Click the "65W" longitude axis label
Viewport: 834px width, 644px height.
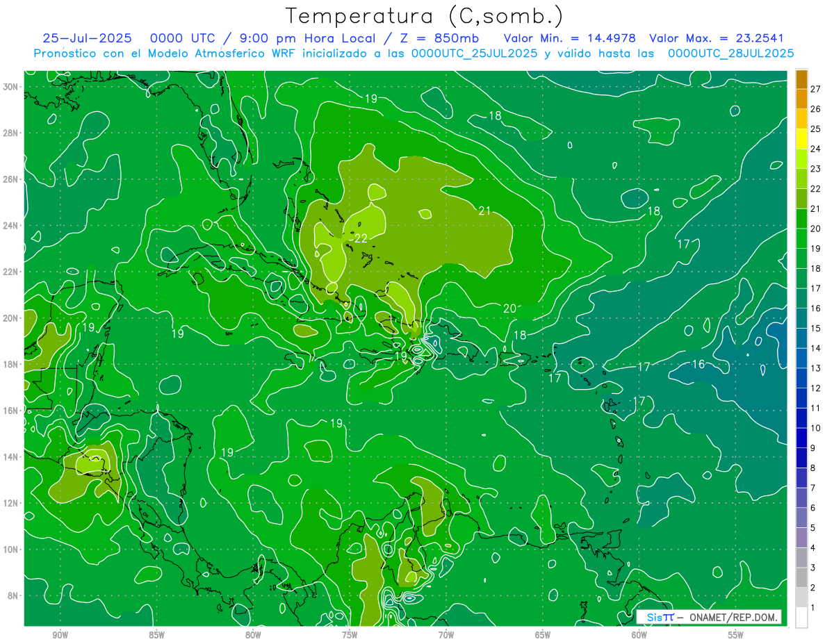tap(543, 635)
